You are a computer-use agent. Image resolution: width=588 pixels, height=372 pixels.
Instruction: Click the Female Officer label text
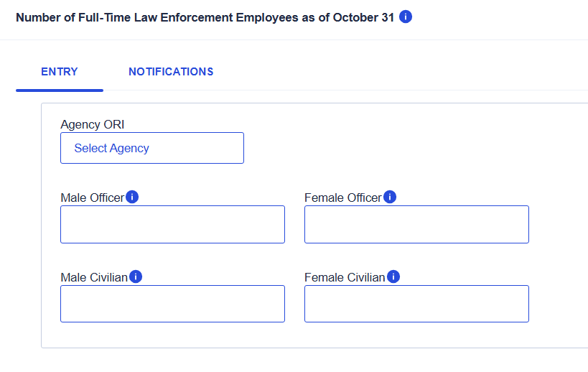click(342, 197)
